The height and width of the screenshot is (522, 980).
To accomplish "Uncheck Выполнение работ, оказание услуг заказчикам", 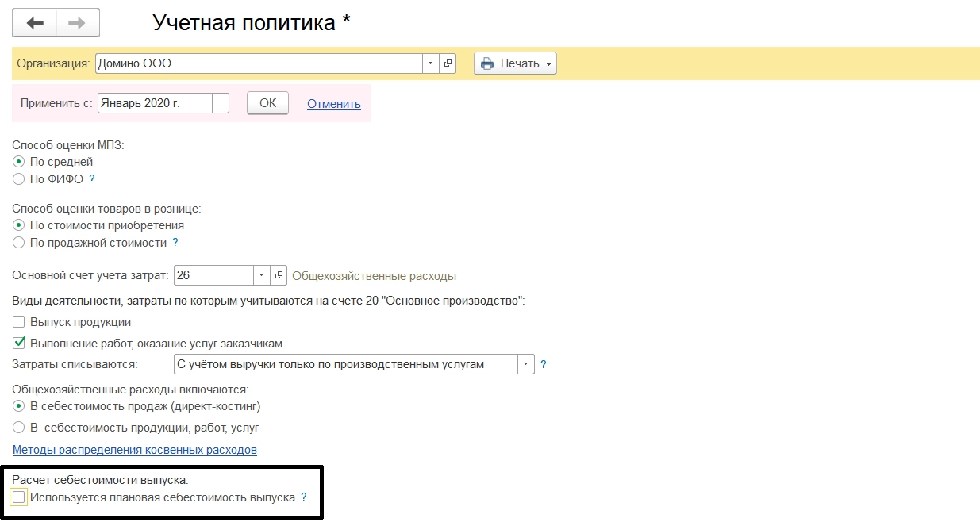I will (19, 344).
